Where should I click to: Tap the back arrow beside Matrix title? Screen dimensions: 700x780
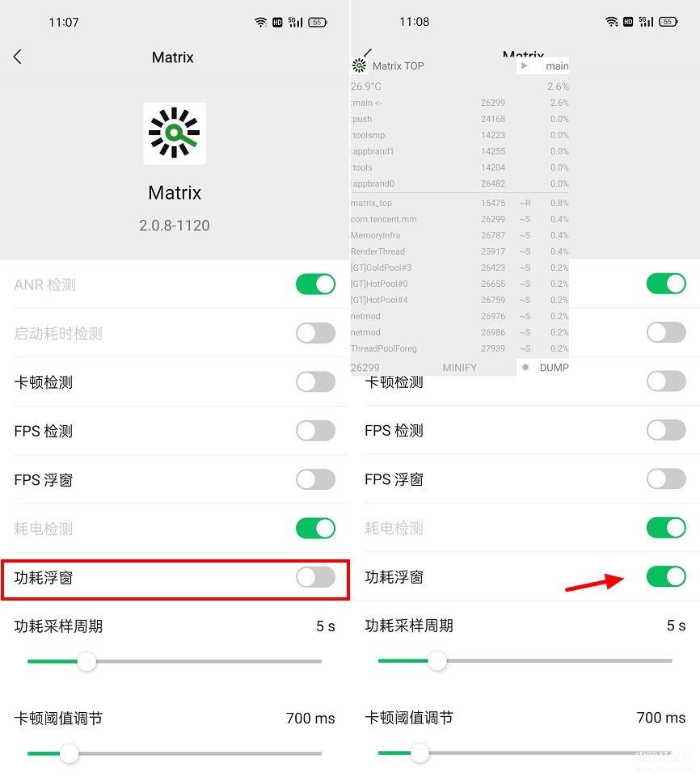pyautogui.click(x=18, y=57)
